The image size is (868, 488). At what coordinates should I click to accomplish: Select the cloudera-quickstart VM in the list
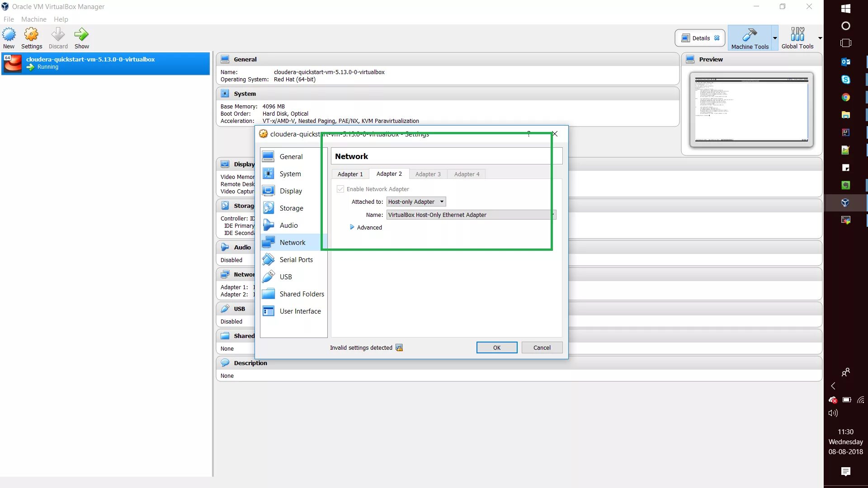tap(105, 63)
